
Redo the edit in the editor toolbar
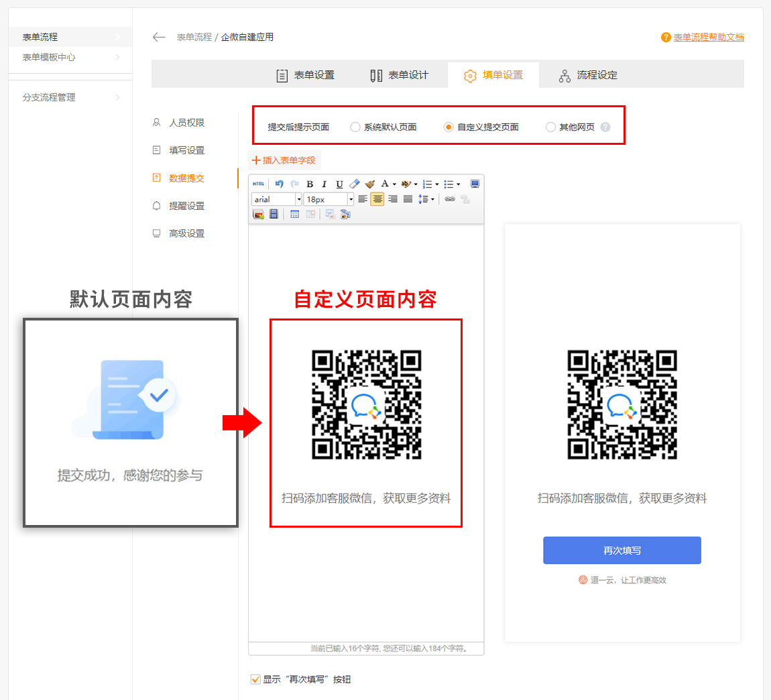point(294,184)
